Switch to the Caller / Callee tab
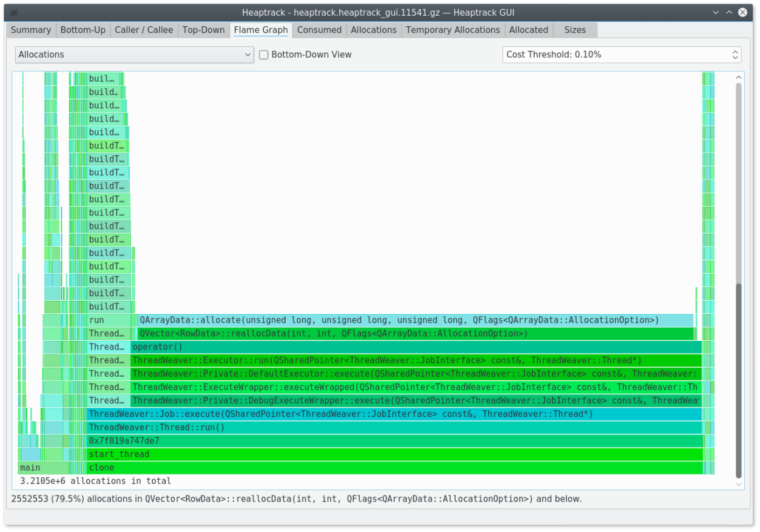Image resolution: width=760 pixels, height=532 pixels. pos(144,30)
